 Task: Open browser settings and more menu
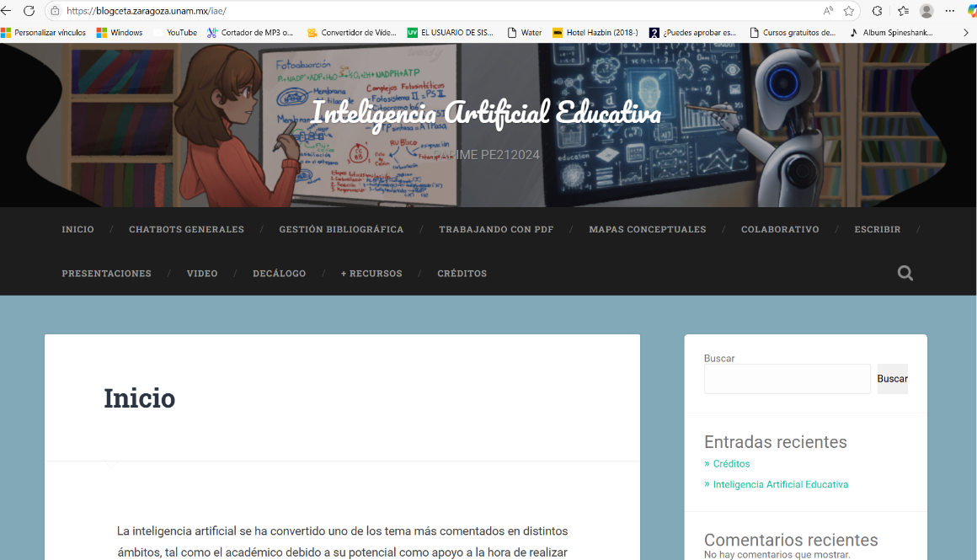(949, 11)
